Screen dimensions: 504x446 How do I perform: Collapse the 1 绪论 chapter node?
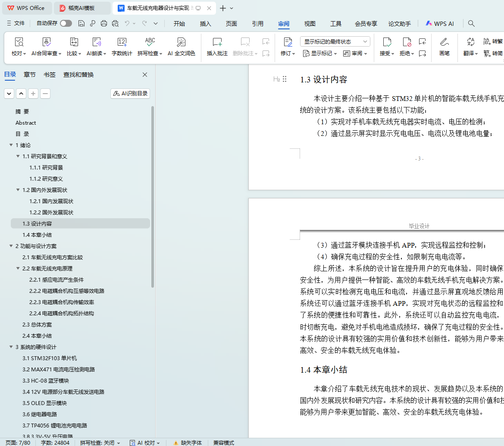point(11,145)
